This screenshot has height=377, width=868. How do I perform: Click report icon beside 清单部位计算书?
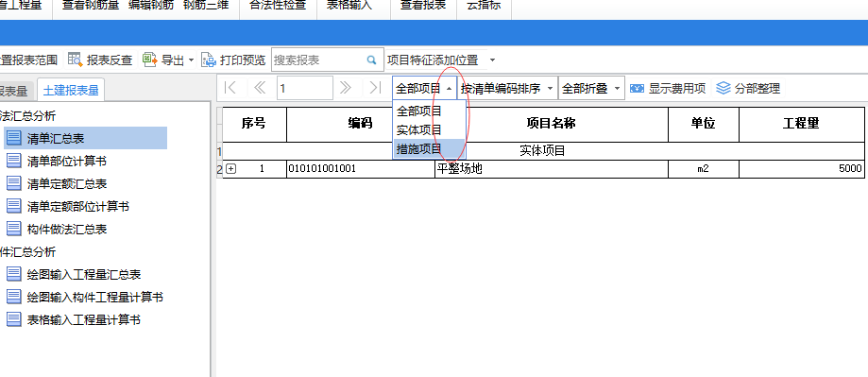(x=14, y=161)
